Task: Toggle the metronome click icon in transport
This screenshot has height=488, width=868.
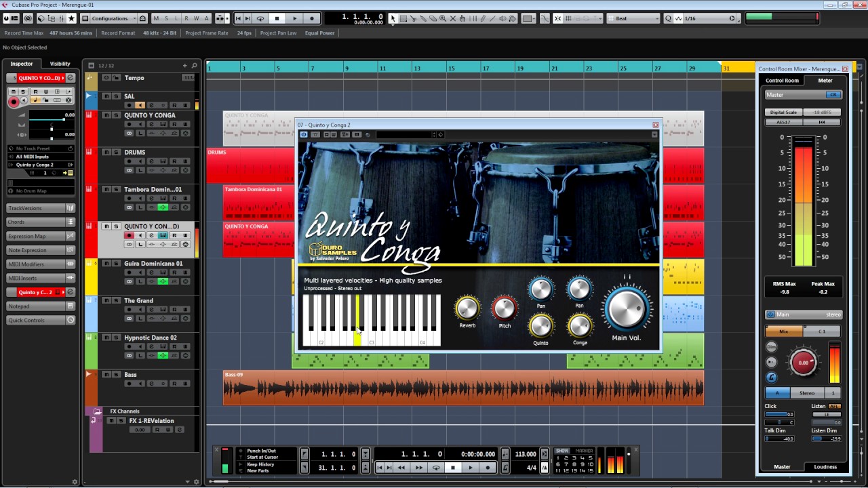Action: click(505, 468)
